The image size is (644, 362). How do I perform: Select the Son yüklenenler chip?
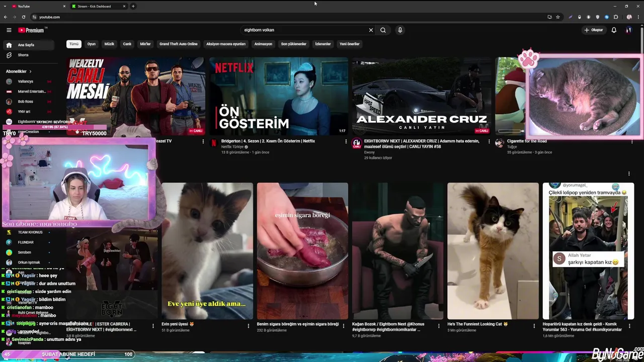[294, 44]
